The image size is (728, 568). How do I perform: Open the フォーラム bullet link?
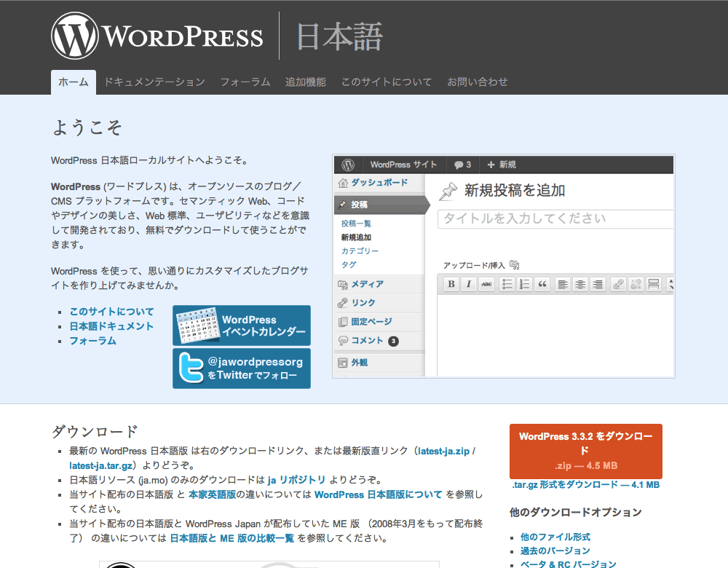(x=93, y=341)
